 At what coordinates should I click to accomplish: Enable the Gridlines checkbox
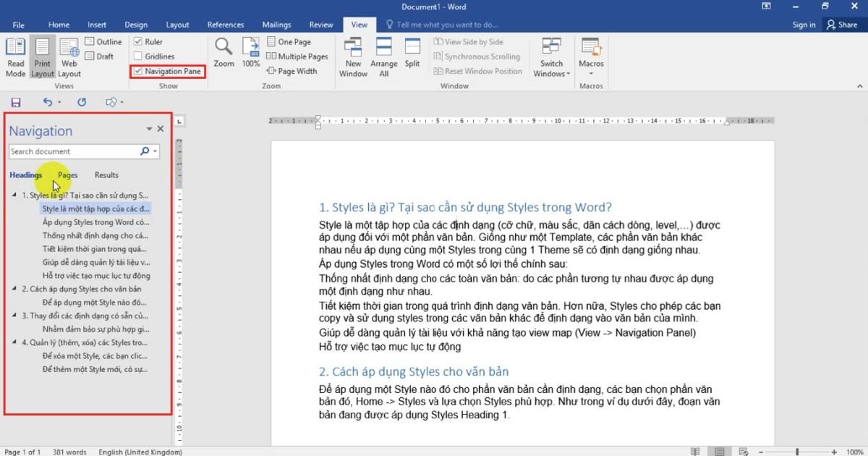coord(138,56)
